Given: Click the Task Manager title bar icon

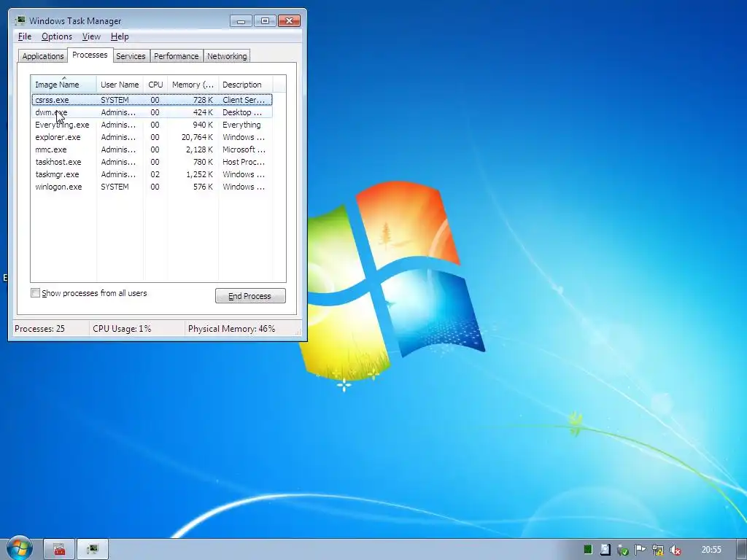Looking at the screenshot, I should (20, 20).
